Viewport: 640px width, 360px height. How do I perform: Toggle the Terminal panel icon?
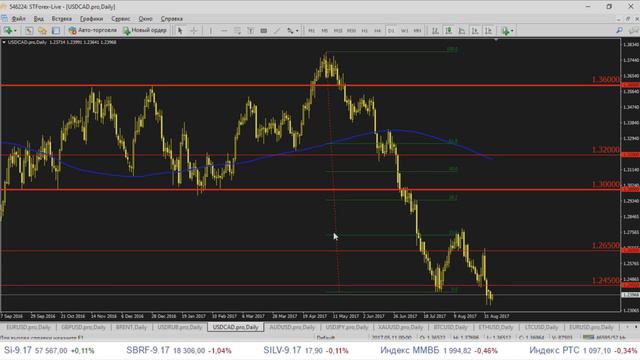[56, 31]
